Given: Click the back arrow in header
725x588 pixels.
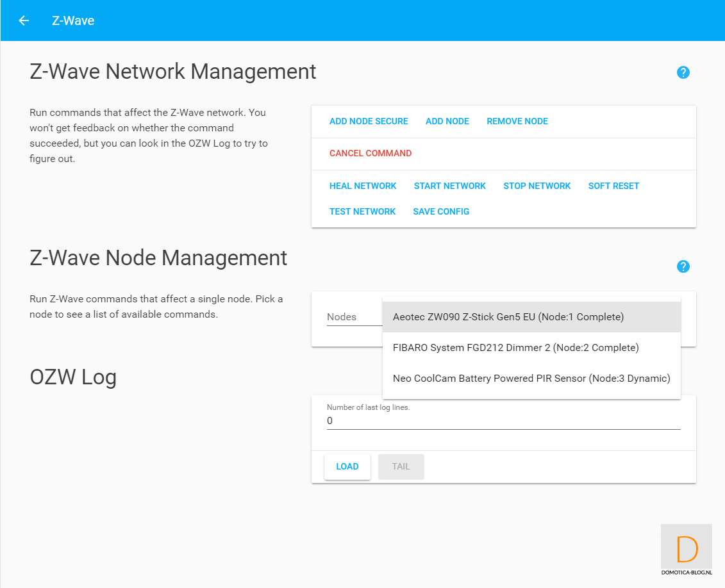Looking at the screenshot, I should [x=24, y=20].
